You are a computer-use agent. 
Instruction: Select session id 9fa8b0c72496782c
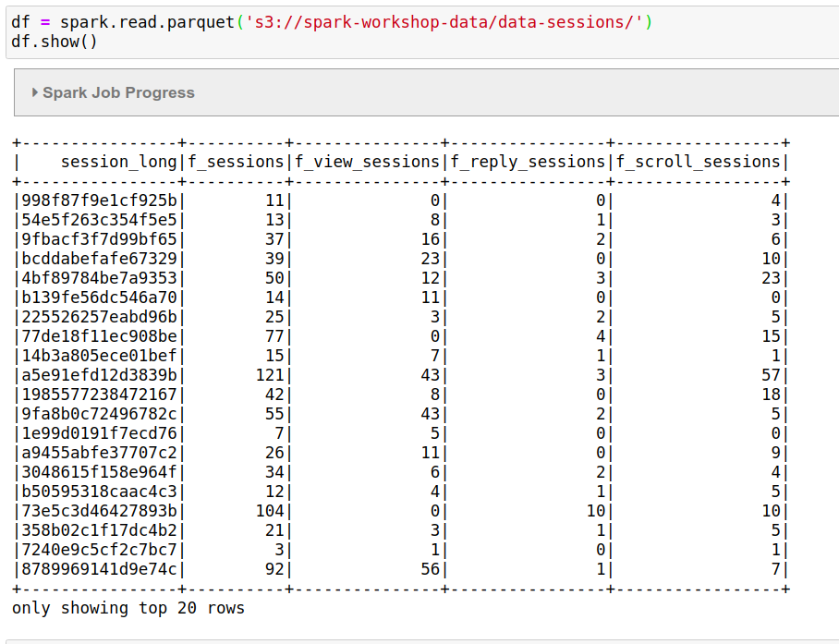(x=99, y=413)
